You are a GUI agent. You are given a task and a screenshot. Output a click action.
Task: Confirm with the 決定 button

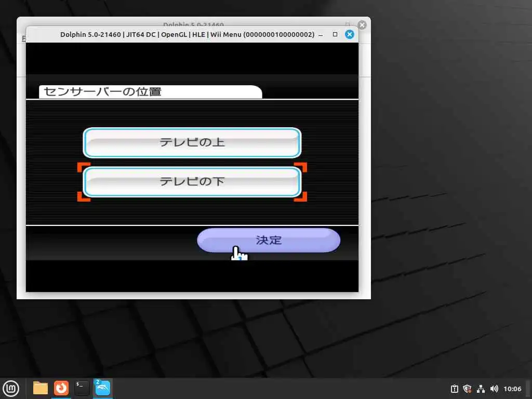269,240
